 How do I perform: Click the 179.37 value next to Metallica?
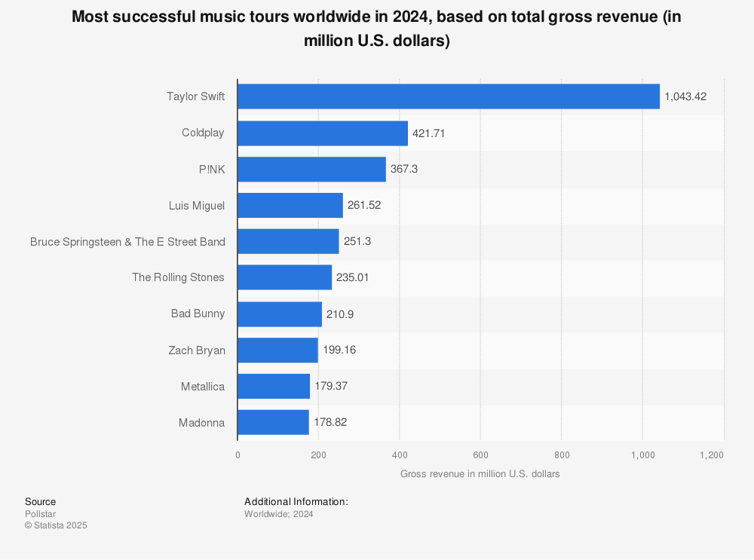[332, 386]
